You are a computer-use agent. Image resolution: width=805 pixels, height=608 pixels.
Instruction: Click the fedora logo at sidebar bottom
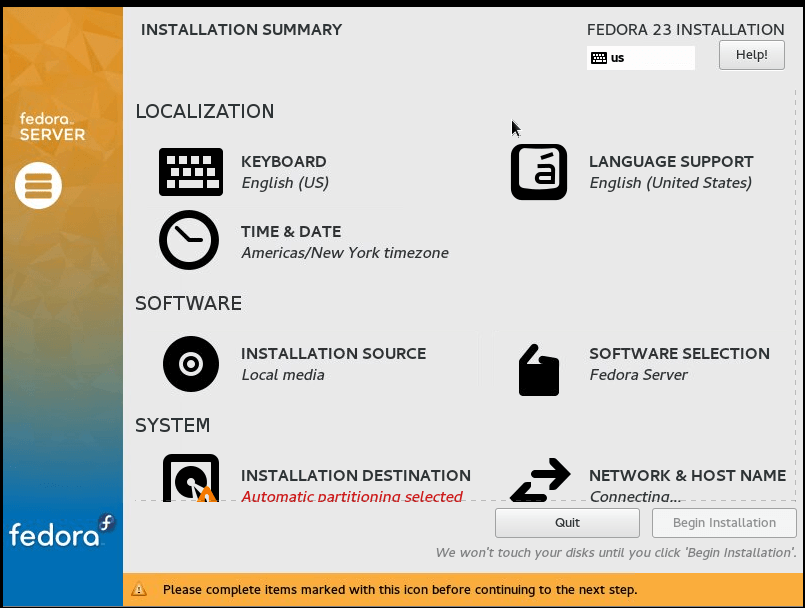pos(62,531)
